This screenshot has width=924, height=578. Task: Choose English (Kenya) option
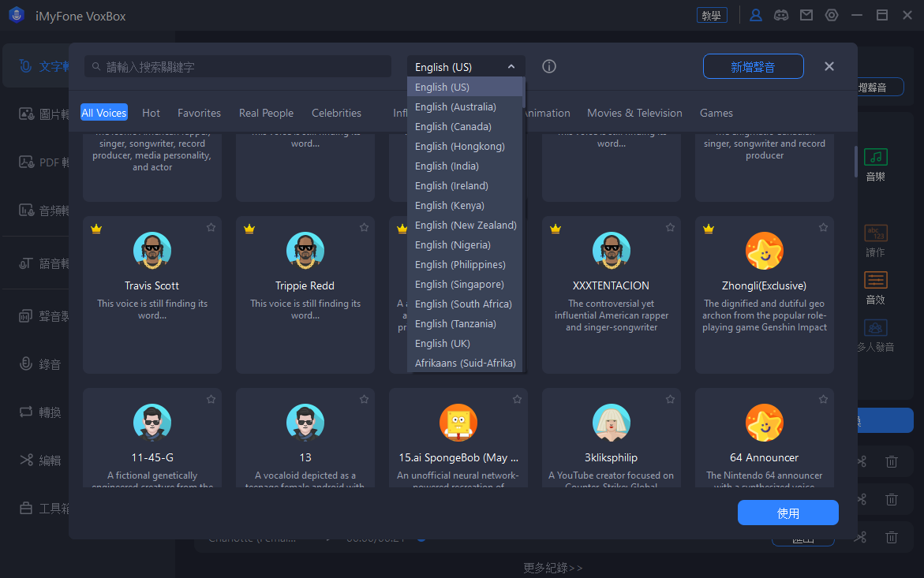464,206
